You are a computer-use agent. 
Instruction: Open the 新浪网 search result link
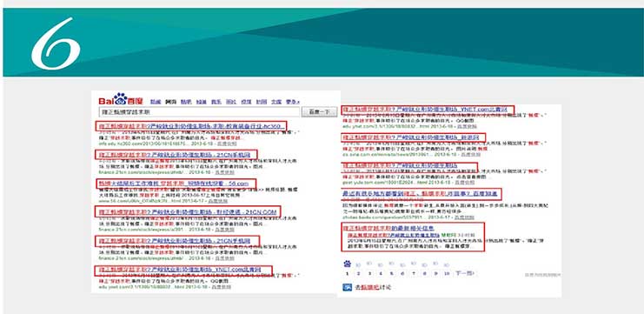point(414,137)
